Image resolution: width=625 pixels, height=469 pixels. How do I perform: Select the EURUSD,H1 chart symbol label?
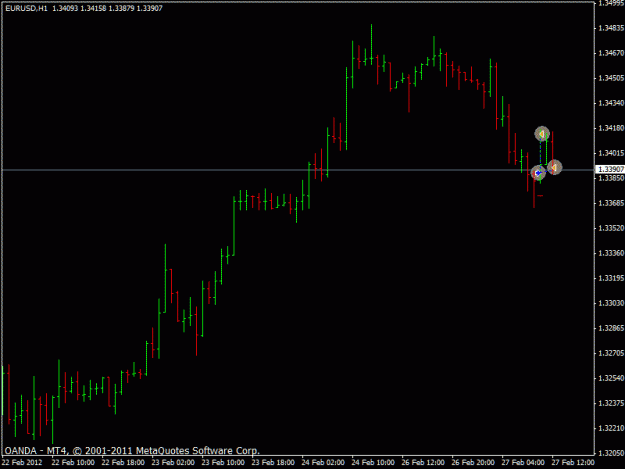26,8
